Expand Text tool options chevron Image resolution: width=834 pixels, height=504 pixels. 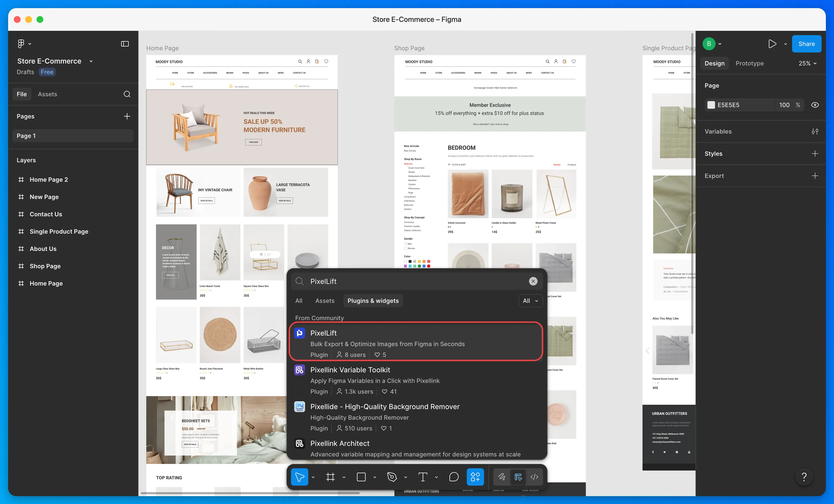click(x=436, y=477)
